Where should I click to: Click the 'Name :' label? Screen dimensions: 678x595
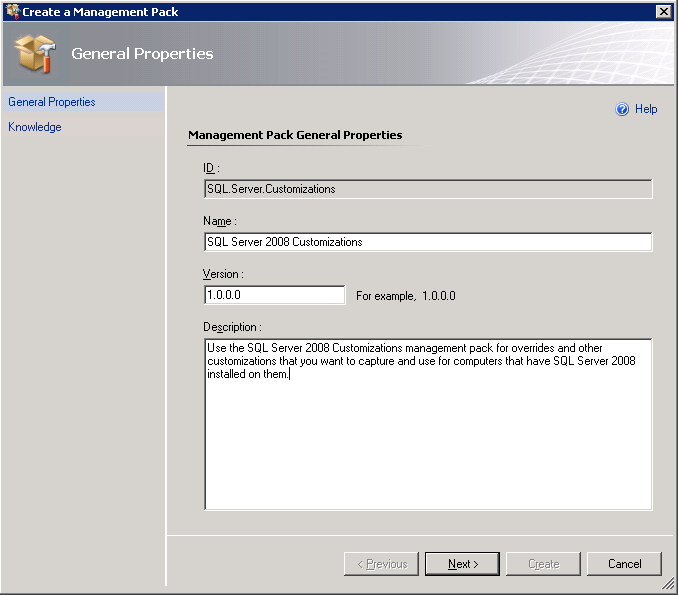click(220, 221)
